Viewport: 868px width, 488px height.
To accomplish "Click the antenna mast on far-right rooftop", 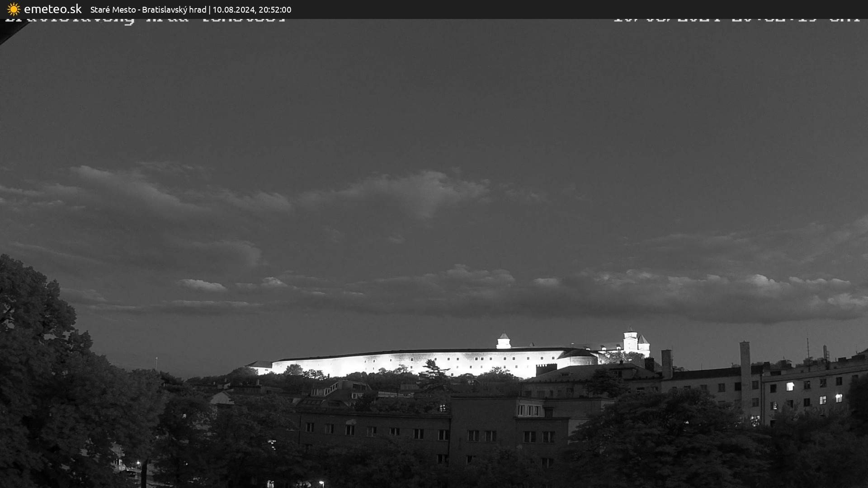I will pyautogui.click(x=808, y=348).
